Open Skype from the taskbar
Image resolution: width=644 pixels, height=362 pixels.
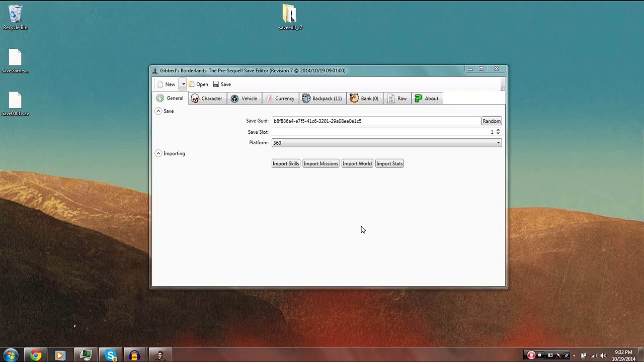[x=110, y=355]
